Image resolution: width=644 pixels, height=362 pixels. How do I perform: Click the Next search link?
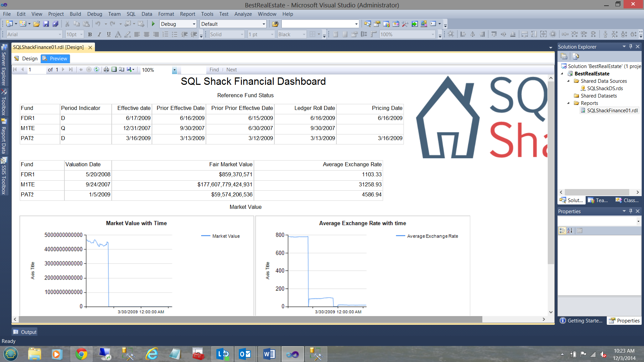pos(231,70)
